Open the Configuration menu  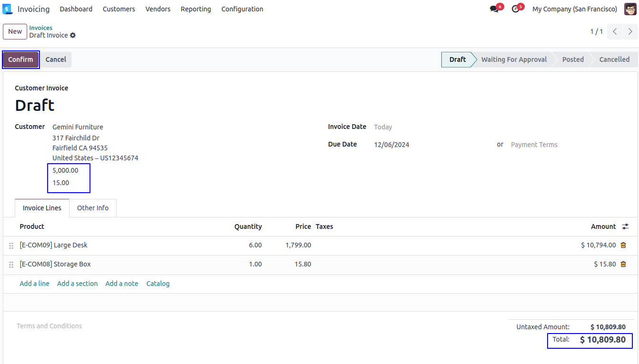pyautogui.click(x=242, y=9)
